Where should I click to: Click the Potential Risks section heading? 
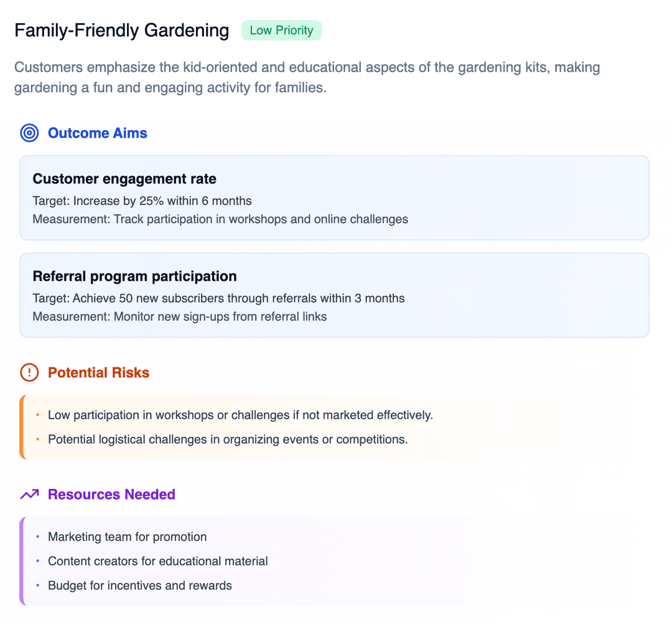pos(98,373)
